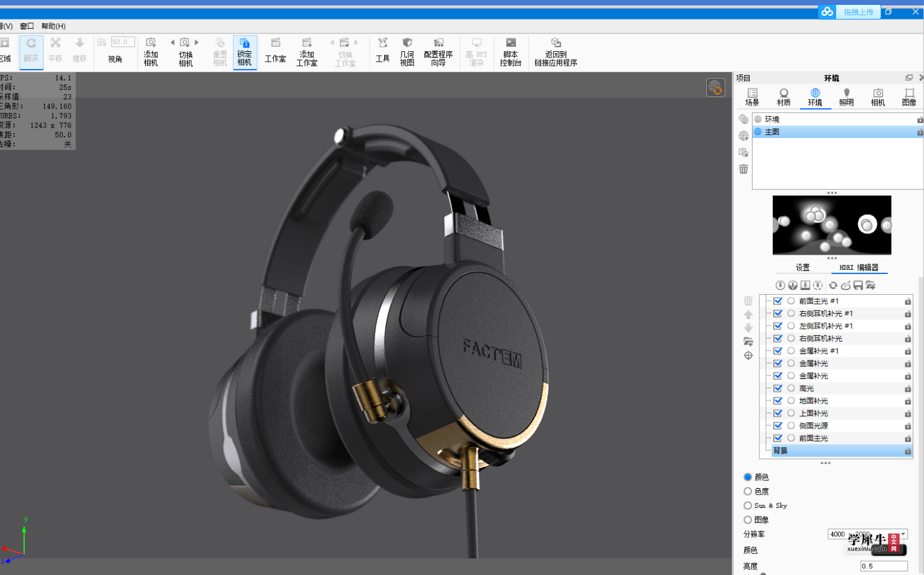Click the add pin icon in HDRI editor

(x=780, y=285)
